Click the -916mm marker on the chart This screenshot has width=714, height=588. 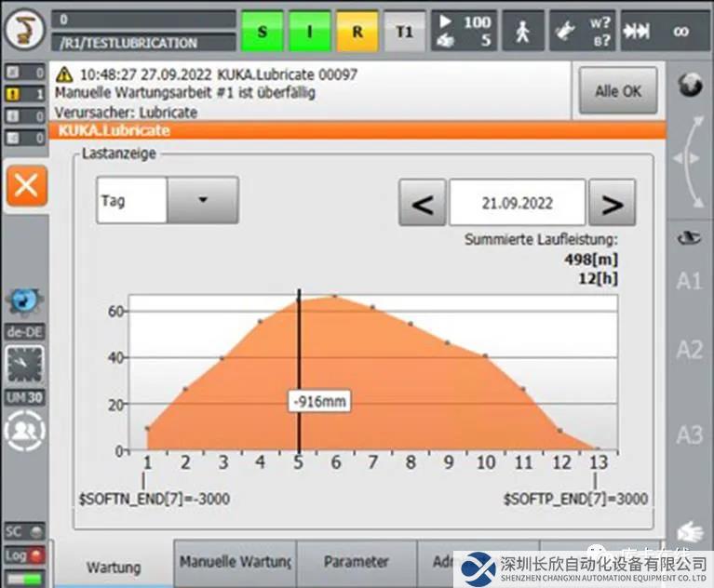tap(318, 402)
